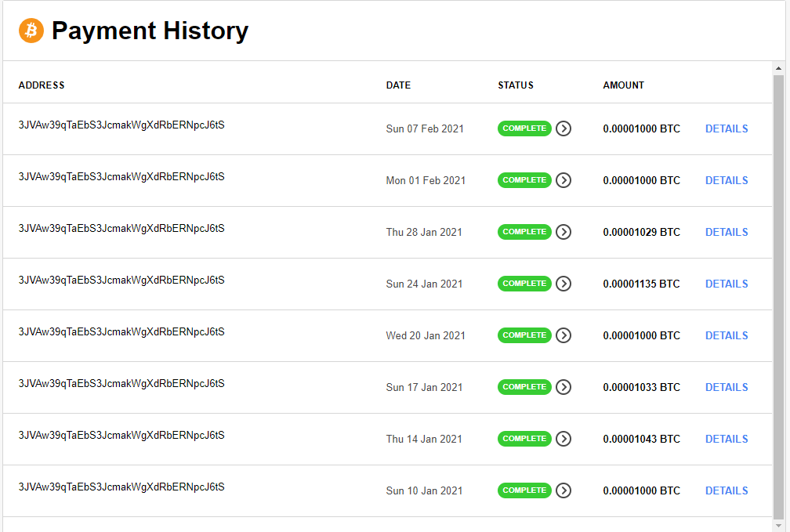Click amount 0.00001000 BTC on Mon 01 Feb row
790x532 pixels.
coord(641,180)
